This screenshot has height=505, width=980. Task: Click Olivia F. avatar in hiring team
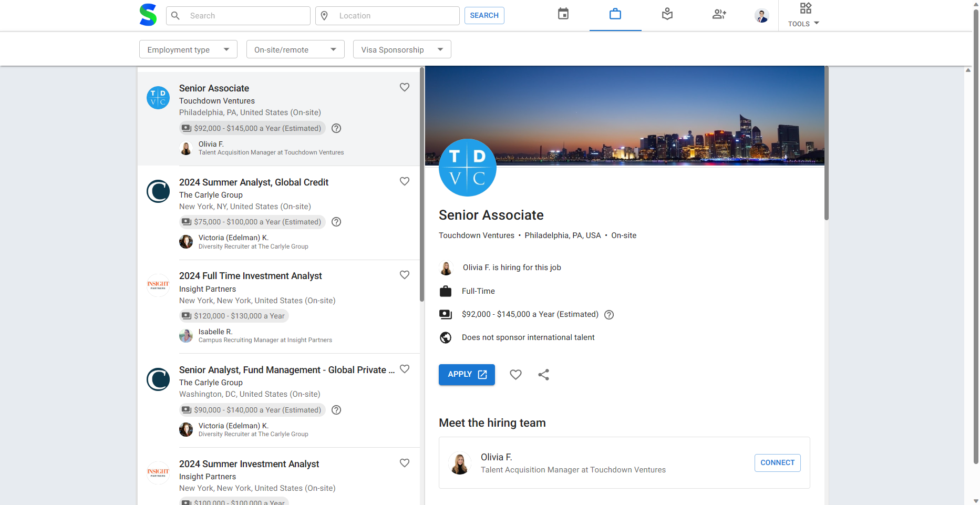pyautogui.click(x=460, y=463)
